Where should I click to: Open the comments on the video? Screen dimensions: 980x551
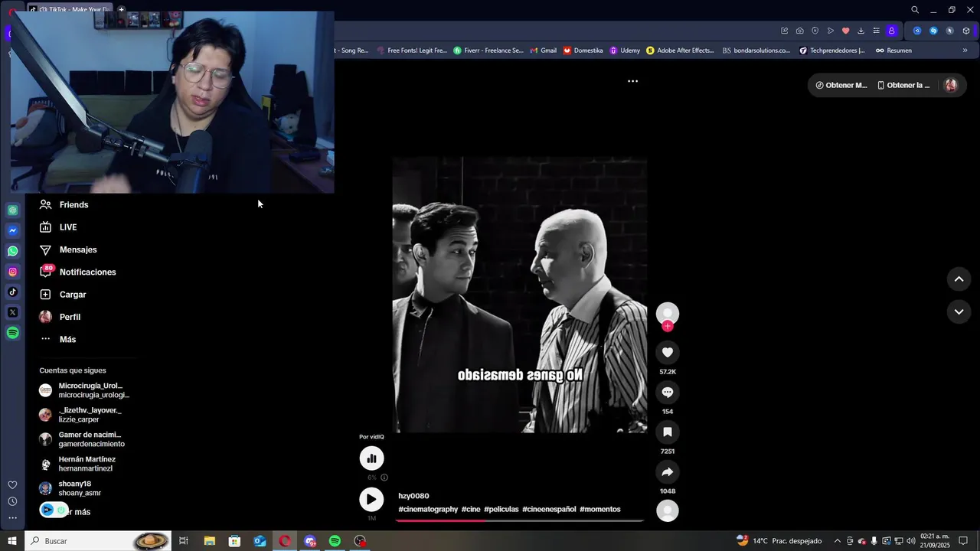(x=668, y=392)
